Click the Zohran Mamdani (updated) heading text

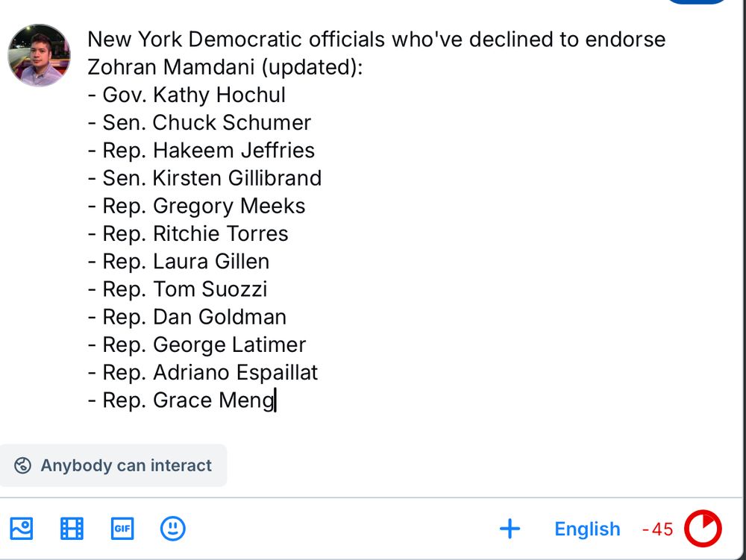coord(225,67)
